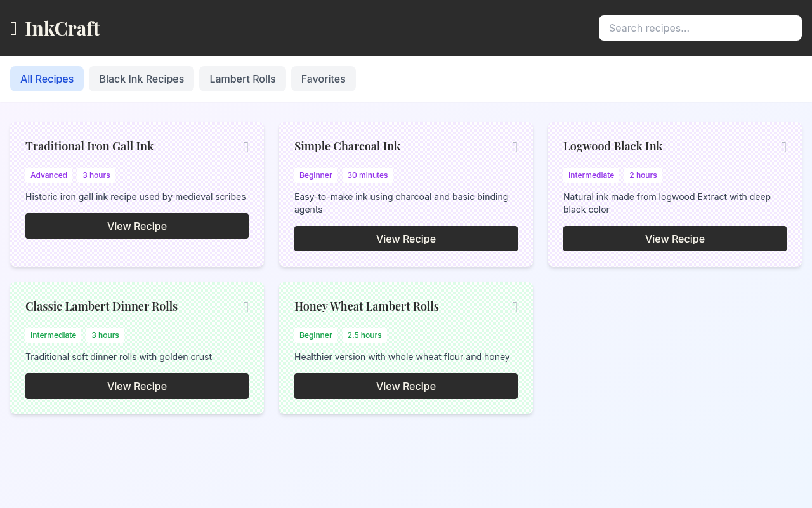Click the Advanced difficulty tag

click(x=49, y=175)
